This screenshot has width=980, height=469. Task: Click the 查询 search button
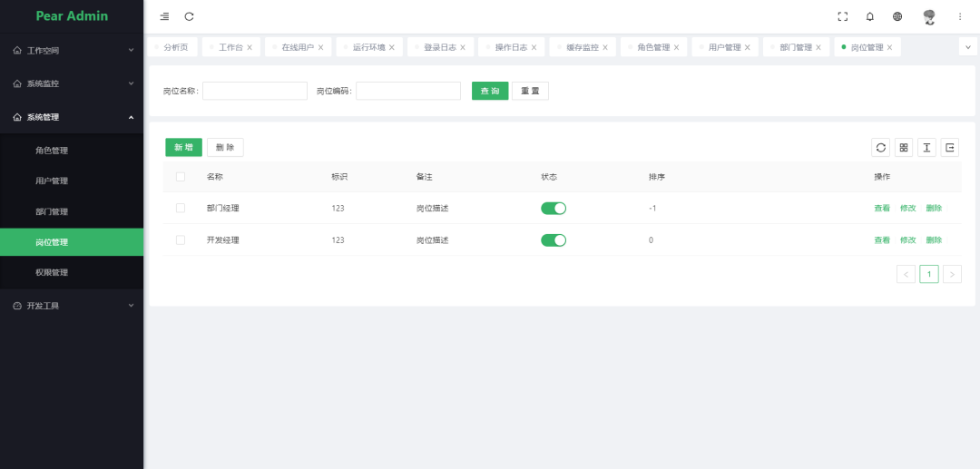tap(489, 91)
